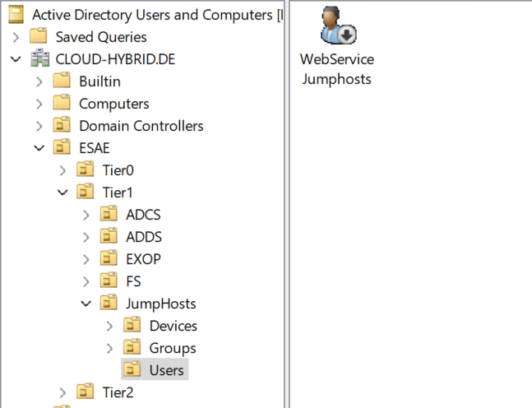Click the Saved Queries folder icon

point(38,37)
